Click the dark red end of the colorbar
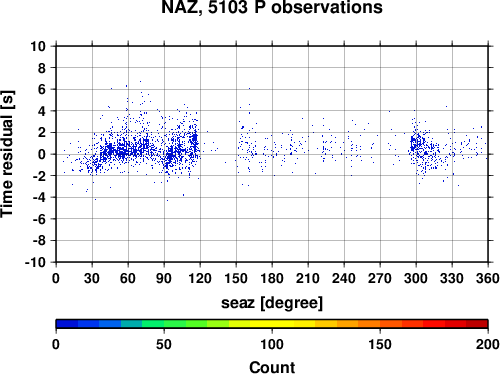This screenshot has height=374, width=500. (x=477, y=324)
